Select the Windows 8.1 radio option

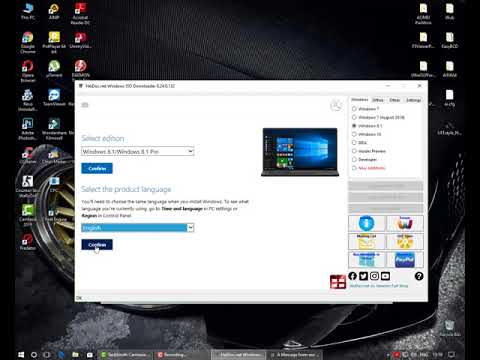pyautogui.click(x=367, y=126)
